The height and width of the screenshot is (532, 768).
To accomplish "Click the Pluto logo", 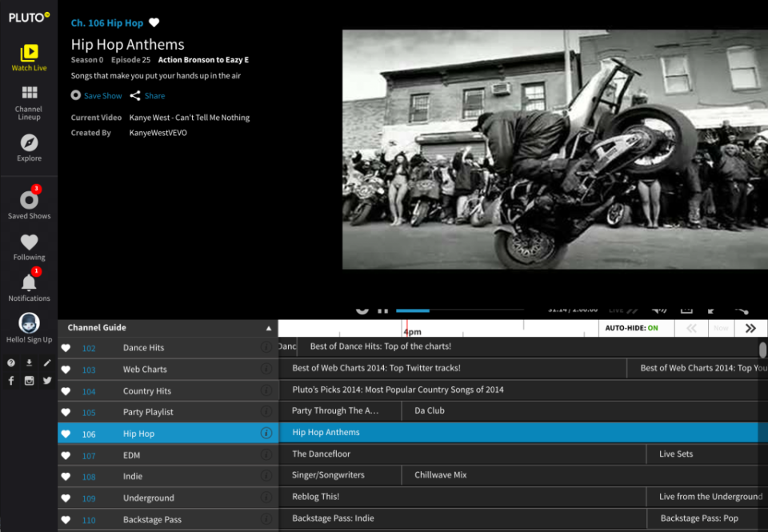I will pos(29,17).
